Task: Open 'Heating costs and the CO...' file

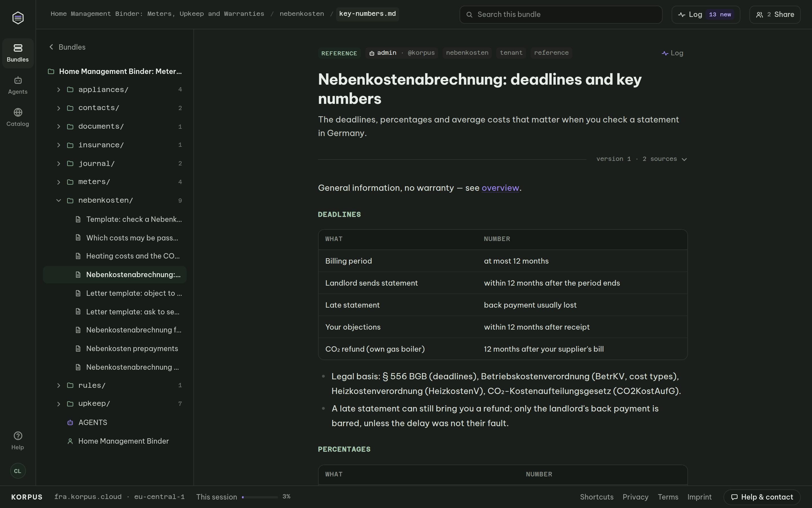Action: [115, 256]
